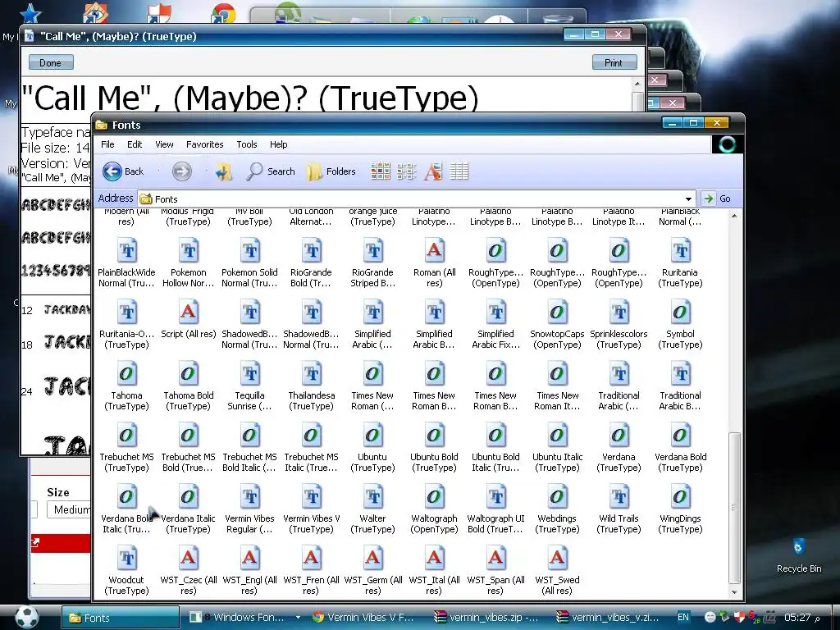This screenshot has width=840, height=630.
Task: Select the Pokemon Hollow Normal font icon
Action: point(188,251)
